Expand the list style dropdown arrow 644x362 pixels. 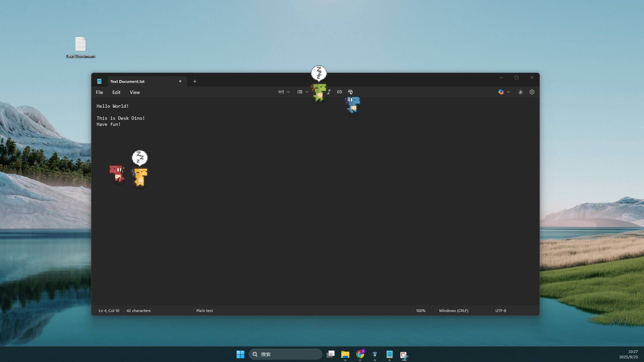point(307,92)
